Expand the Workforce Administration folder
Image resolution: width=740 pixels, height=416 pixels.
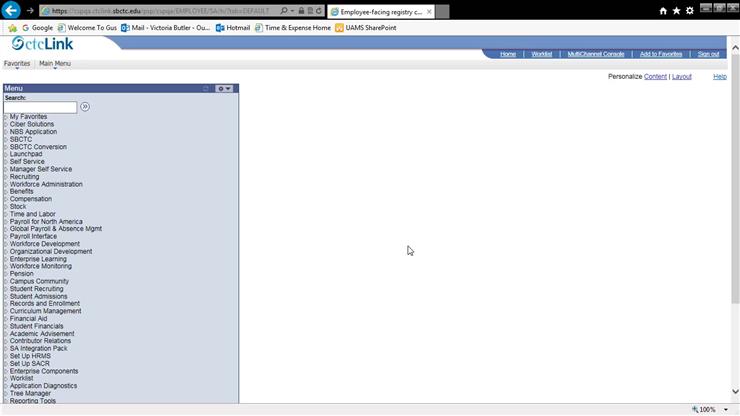(x=46, y=184)
